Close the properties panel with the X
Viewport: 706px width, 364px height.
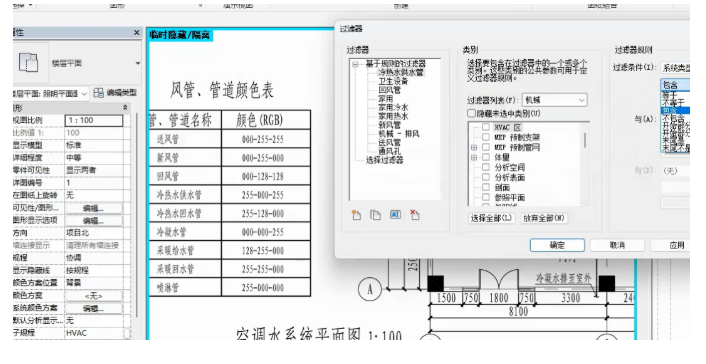click(136, 32)
